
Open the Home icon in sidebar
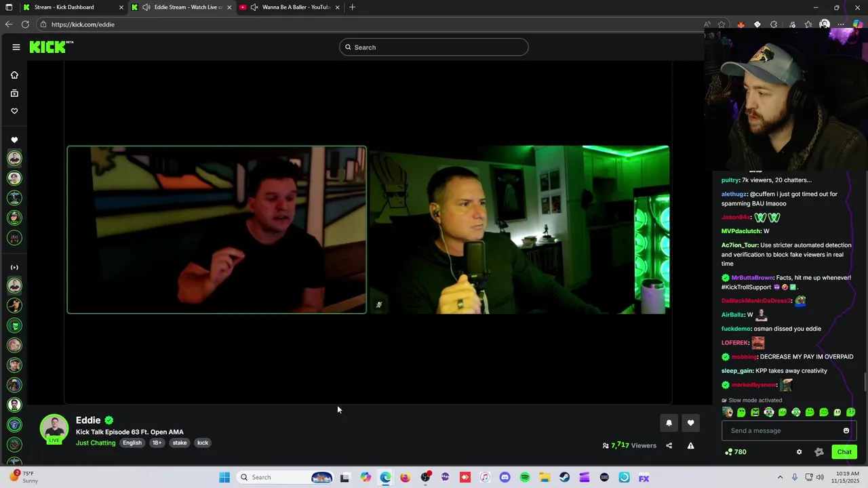[x=14, y=75]
